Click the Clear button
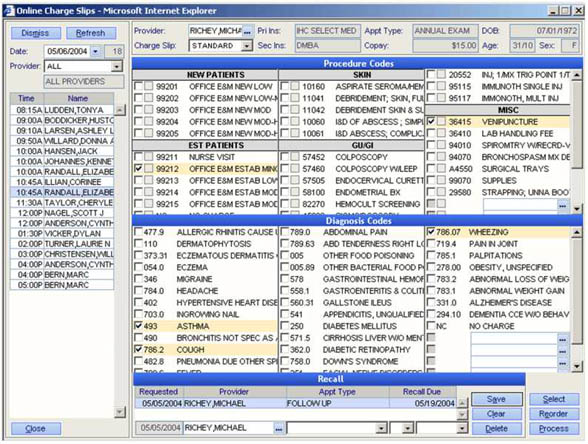The width and height of the screenshot is (588, 444). tap(496, 414)
